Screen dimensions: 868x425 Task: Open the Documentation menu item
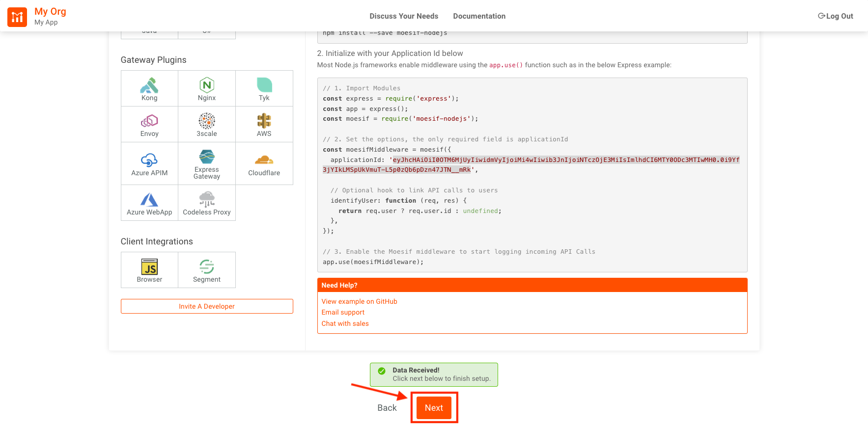(479, 16)
